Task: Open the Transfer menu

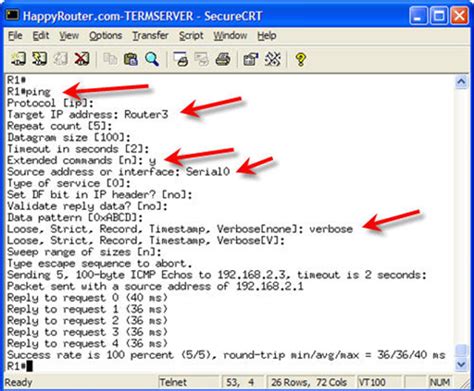Action: 150,36
